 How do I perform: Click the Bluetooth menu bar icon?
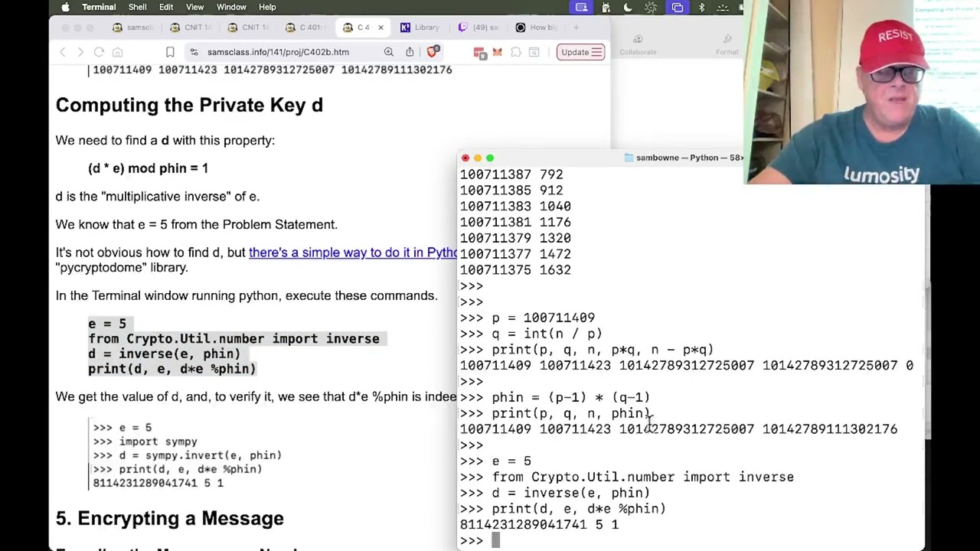click(701, 8)
